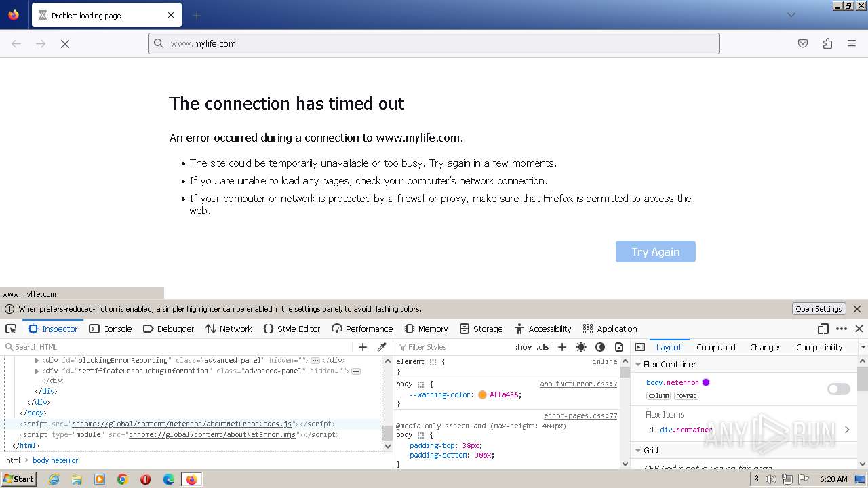Screen dimensions: 868x488
Task: Toggle Responsive Design Mode icon
Action: [x=823, y=329]
